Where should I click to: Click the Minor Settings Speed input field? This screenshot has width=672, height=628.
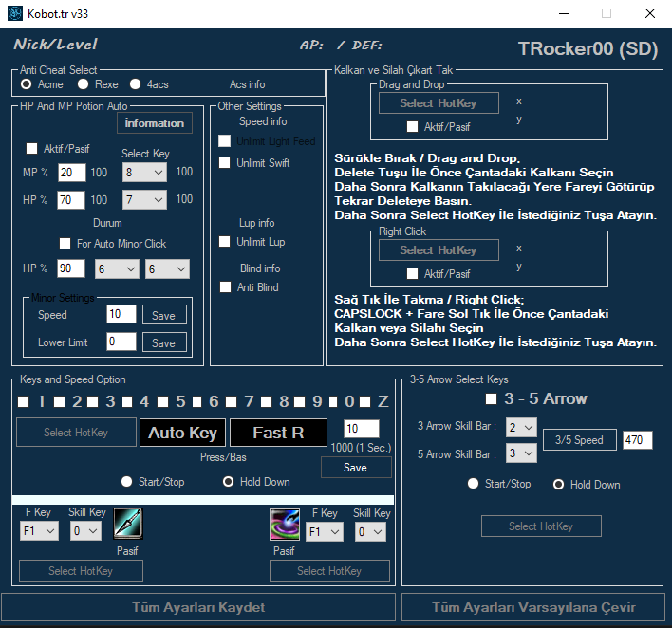121,315
